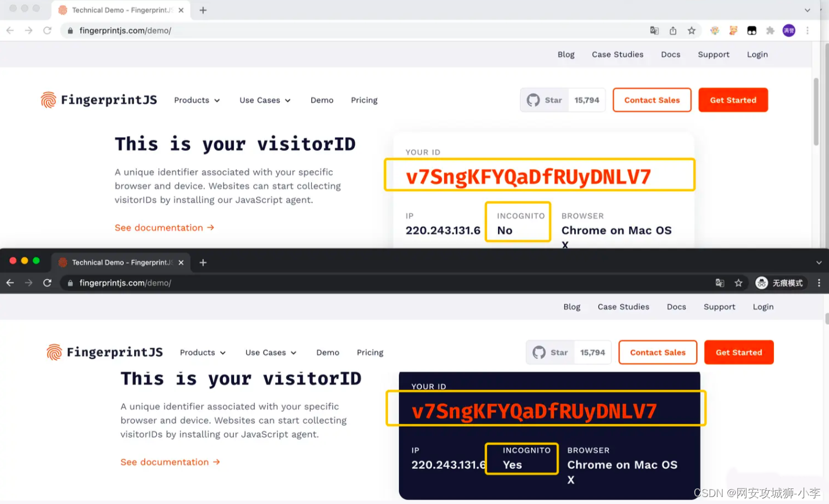Click site lock icon in upper address bar
The width and height of the screenshot is (829, 504).
point(70,31)
